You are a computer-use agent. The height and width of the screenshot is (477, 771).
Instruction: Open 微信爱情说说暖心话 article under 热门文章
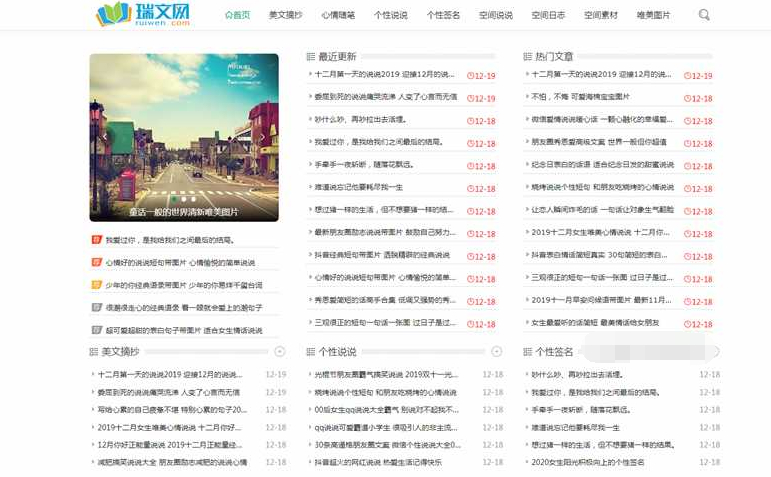point(602,119)
